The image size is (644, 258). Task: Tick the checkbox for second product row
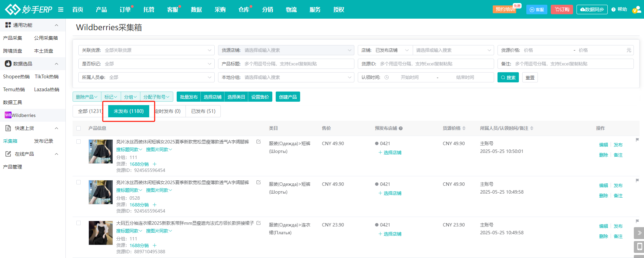[79, 182]
